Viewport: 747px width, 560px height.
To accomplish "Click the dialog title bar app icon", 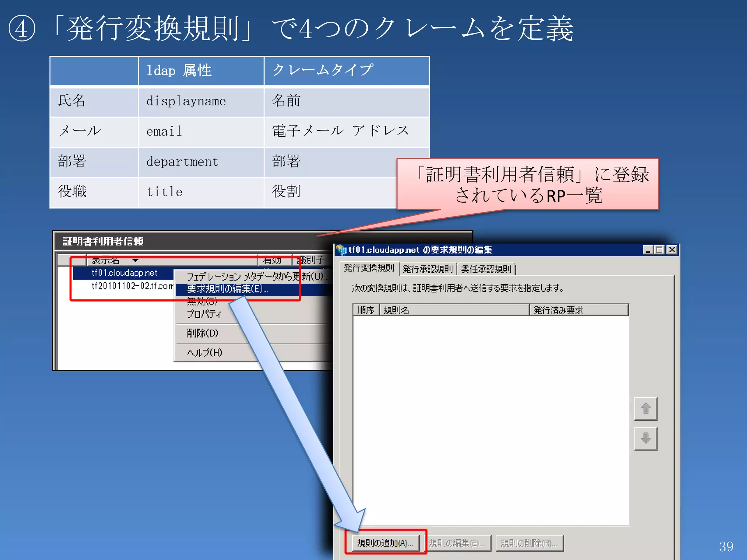I will [341, 250].
